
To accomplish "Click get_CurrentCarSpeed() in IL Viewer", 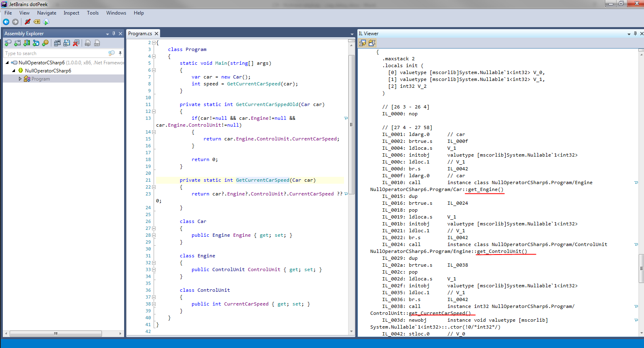I will coord(440,313).
